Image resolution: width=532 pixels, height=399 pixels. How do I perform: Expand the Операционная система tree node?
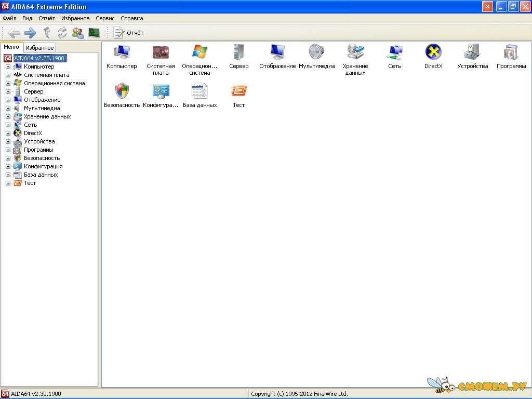8,84
